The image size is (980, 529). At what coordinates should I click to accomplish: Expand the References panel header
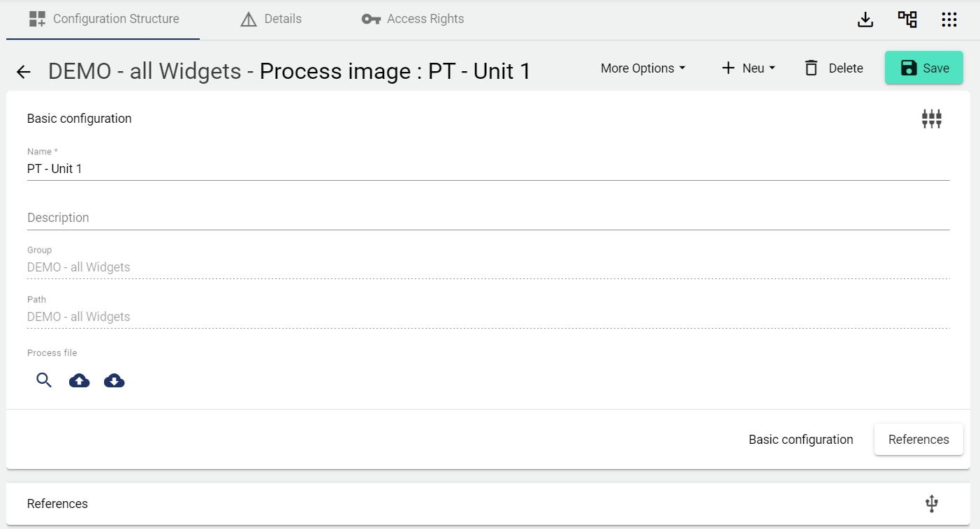coord(57,504)
